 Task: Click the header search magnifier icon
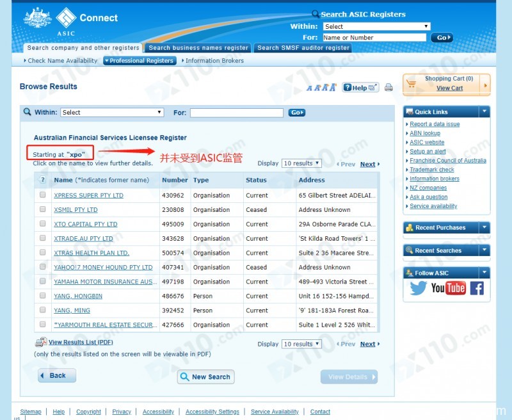[x=315, y=13]
